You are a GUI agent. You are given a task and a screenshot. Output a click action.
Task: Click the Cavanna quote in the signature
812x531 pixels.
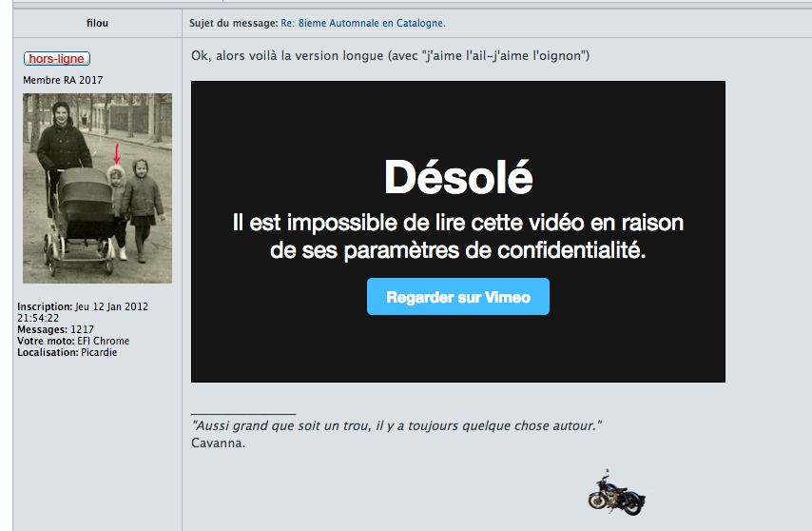coord(396,425)
